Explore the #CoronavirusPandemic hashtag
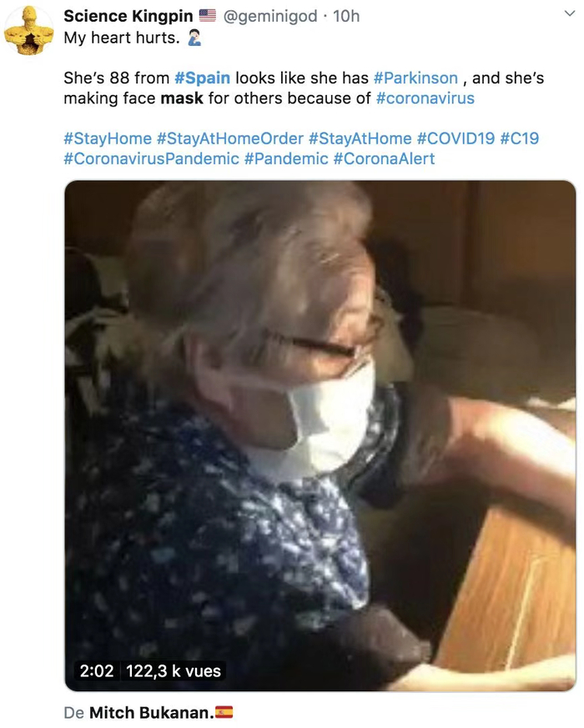The width and height of the screenshot is (584, 728). click(151, 158)
